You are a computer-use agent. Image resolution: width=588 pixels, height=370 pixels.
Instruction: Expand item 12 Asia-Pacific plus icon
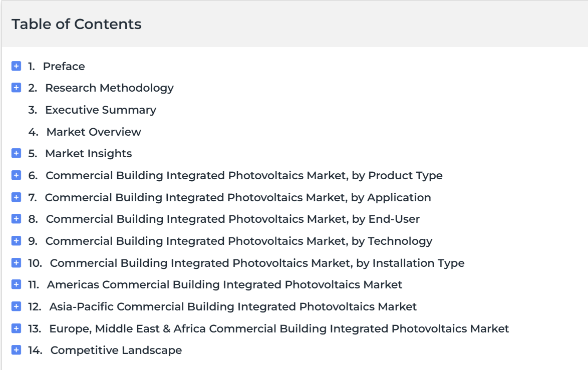pyautogui.click(x=16, y=306)
